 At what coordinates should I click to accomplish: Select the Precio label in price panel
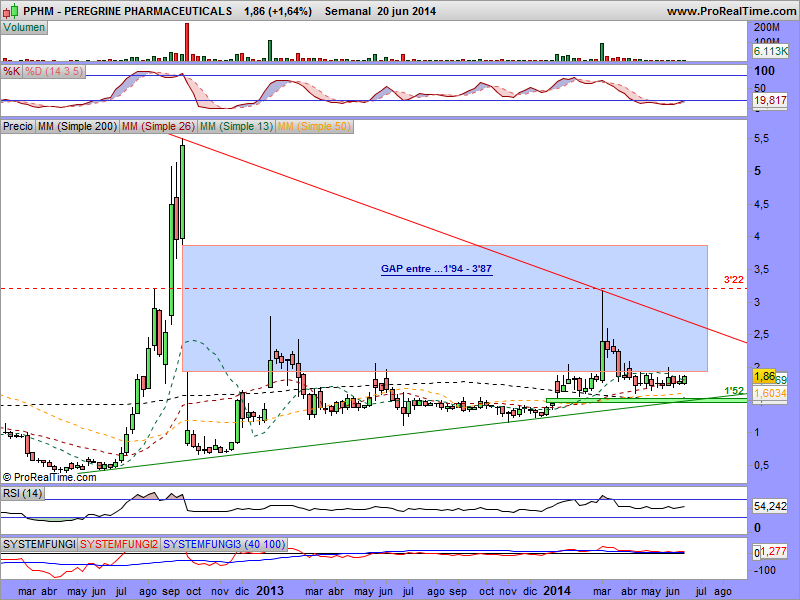18,126
